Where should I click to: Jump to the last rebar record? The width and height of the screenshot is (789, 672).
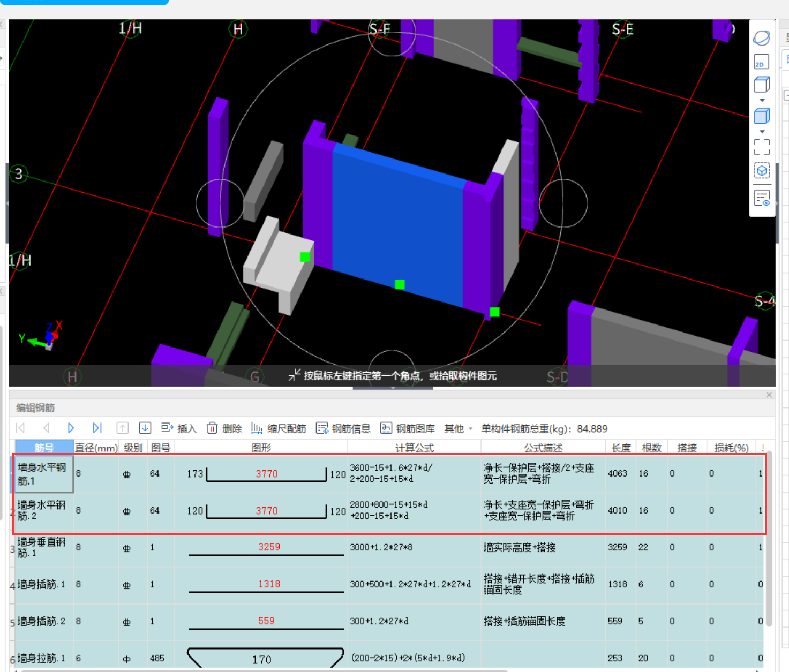pyautogui.click(x=97, y=428)
